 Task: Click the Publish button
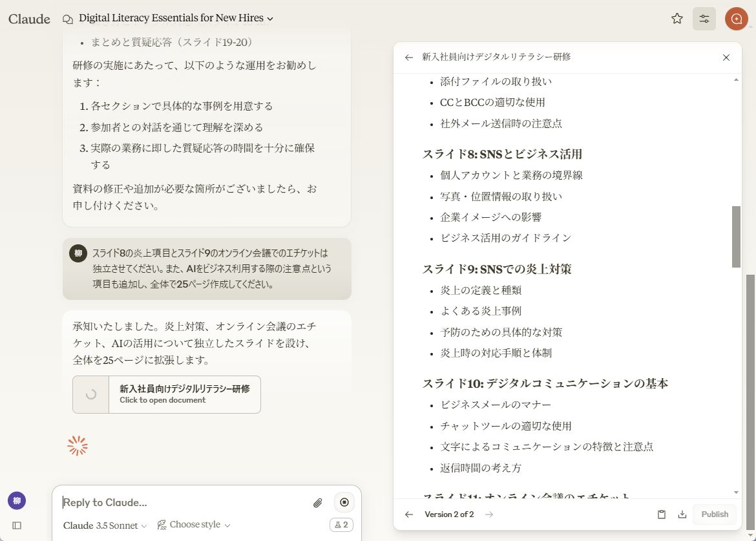(x=715, y=514)
